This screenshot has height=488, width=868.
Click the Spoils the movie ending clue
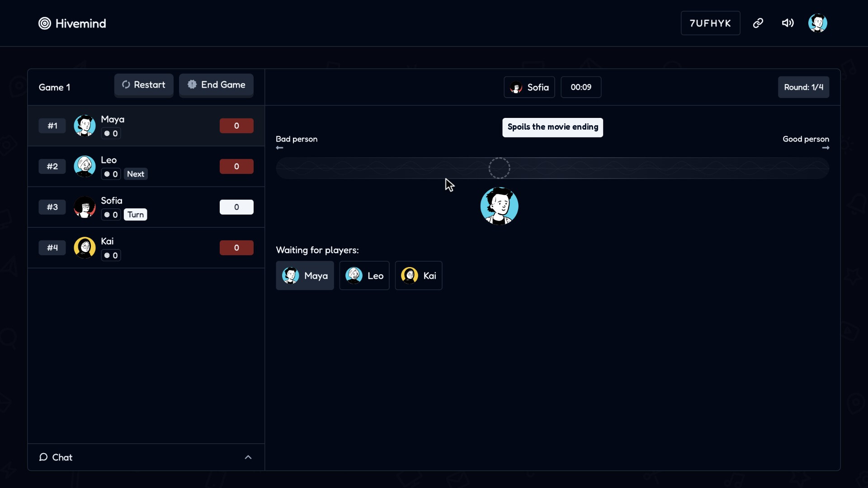(x=552, y=127)
